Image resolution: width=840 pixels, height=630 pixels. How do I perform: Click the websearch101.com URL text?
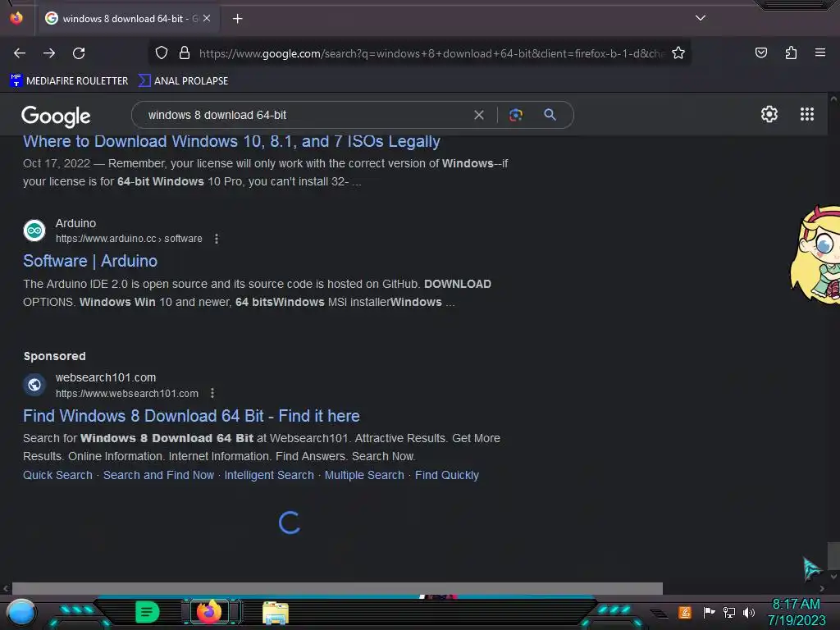point(127,394)
